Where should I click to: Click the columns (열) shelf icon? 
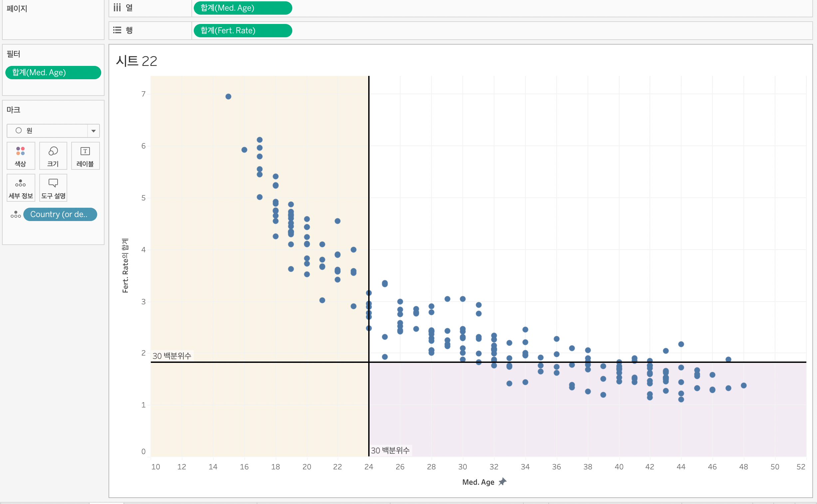(117, 8)
